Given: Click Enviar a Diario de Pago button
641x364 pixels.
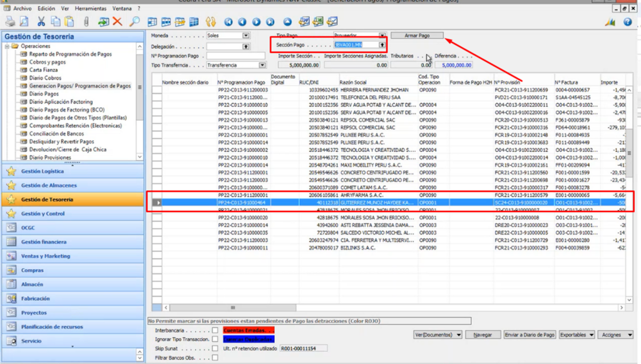Looking at the screenshot, I should 530,335.
